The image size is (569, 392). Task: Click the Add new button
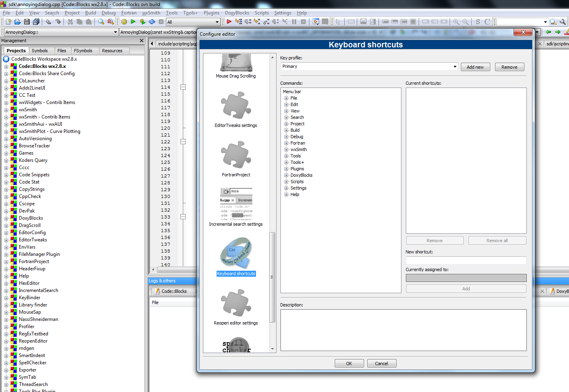pos(475,67)
